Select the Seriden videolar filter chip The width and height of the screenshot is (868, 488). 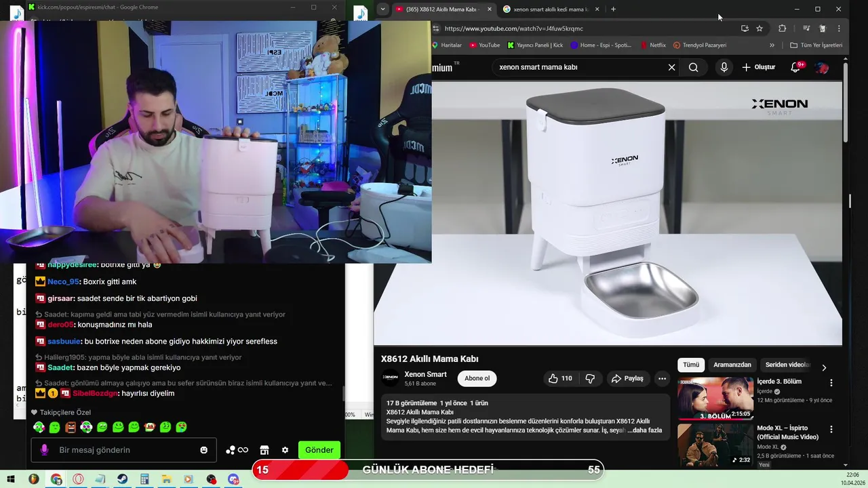[x=787, y=365]
